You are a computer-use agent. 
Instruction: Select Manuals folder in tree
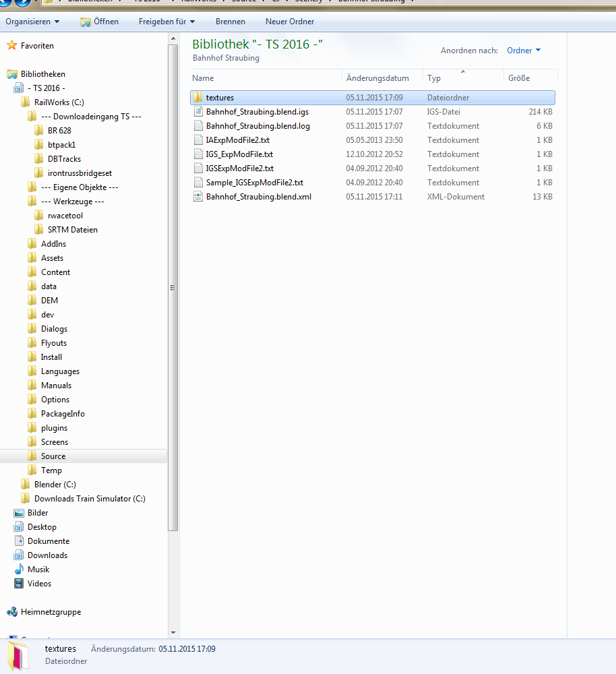click(x=57, y=386)
